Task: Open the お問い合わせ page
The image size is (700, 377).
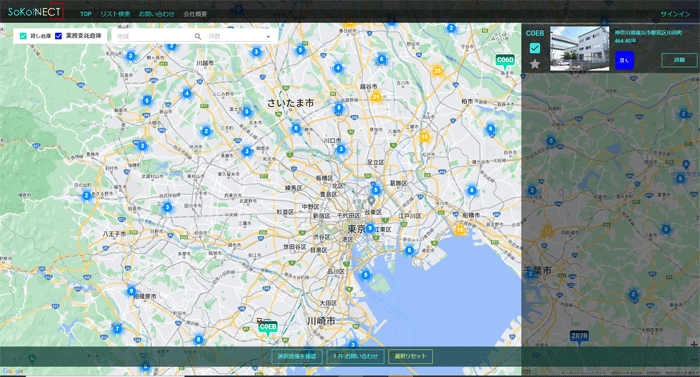Action: point(157,14)
